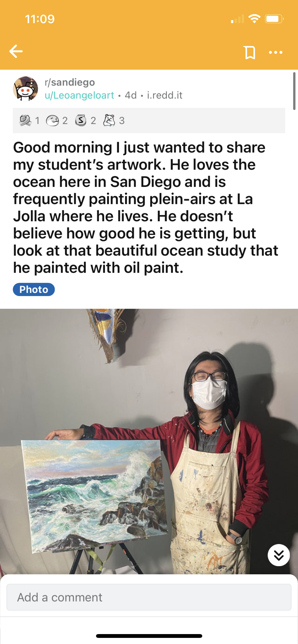The width and height of the screenshot is (298, 644).
Task: Save post with the bookmark icon
Action: coord(250,52)
